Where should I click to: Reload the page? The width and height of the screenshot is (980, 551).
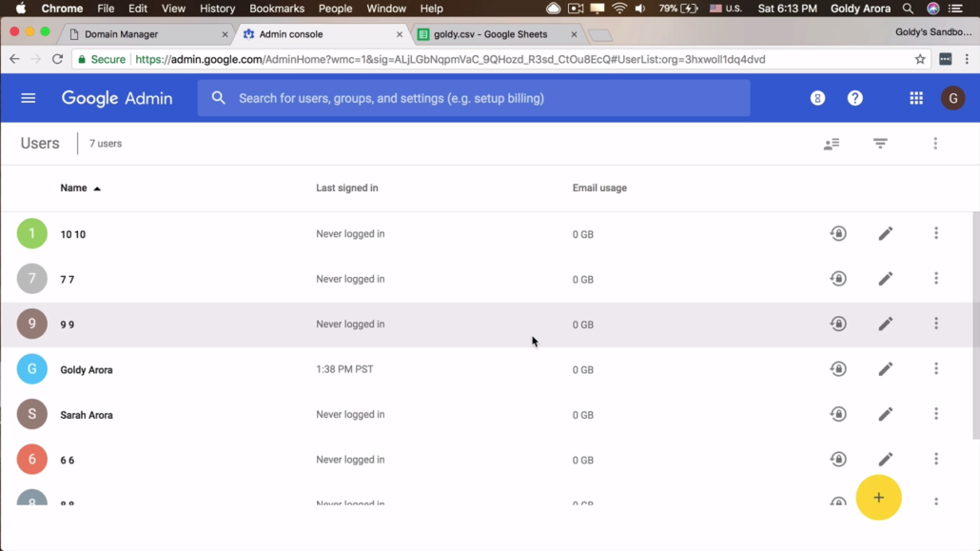(x=57, y=59)
